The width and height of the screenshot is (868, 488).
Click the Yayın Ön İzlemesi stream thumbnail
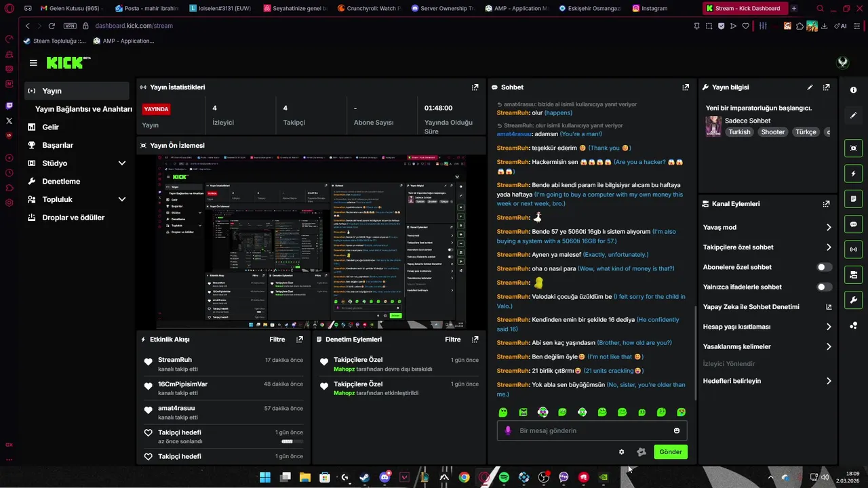[x=312, y=242]
